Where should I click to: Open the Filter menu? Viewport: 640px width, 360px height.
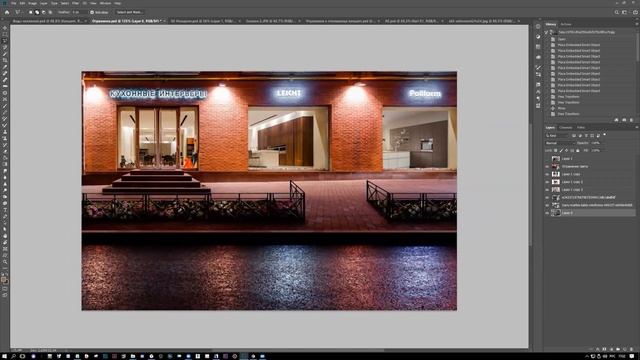(x=75, y=3)
